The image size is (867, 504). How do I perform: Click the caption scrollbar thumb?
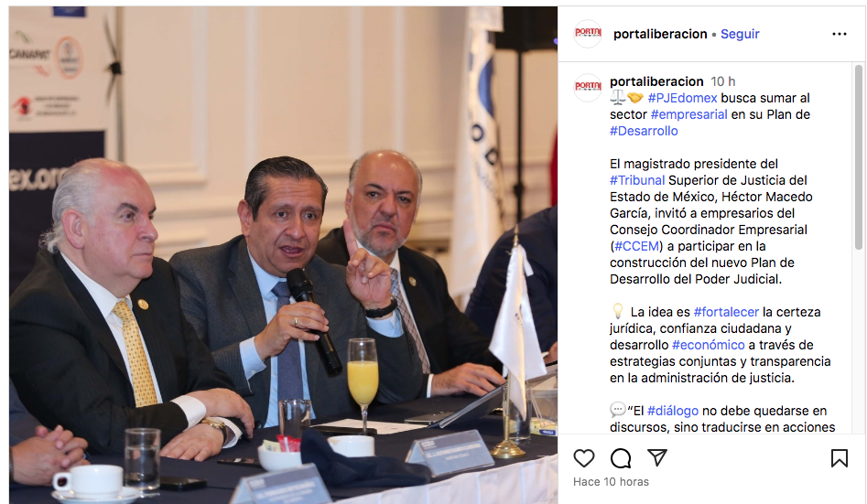coord(858,157)
